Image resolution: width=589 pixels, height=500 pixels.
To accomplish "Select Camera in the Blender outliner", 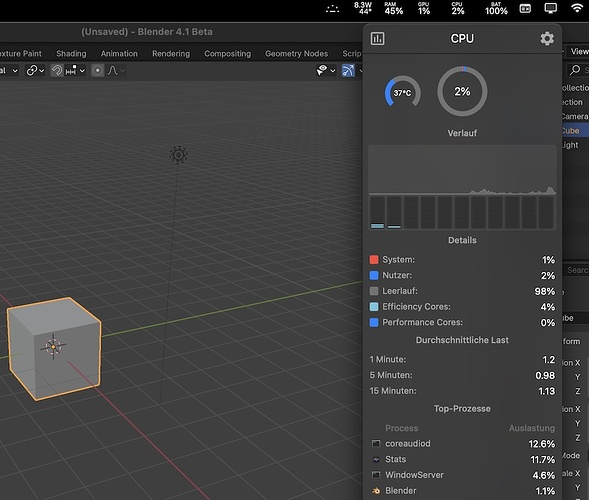I will click(575, 116).
